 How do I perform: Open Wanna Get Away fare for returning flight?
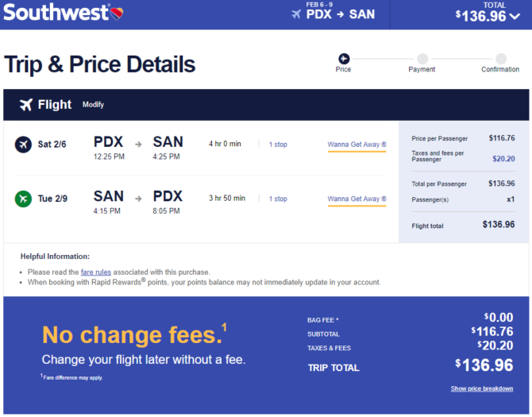pos(357,199)
